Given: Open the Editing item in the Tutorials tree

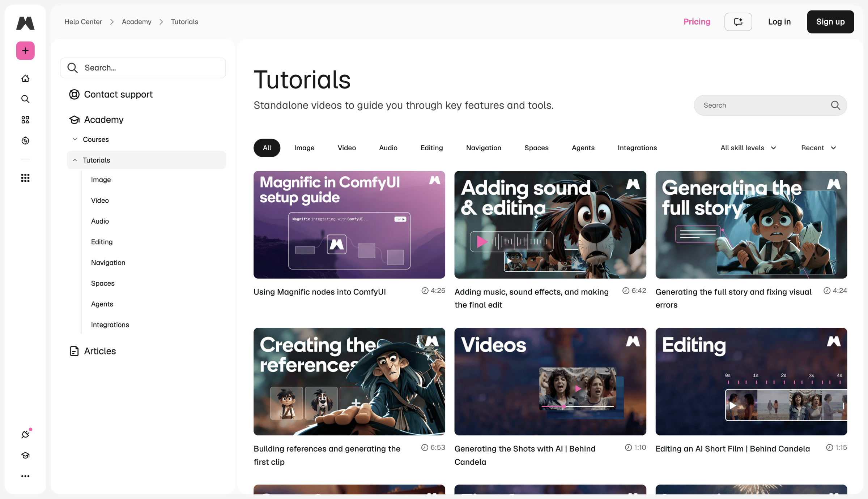Looking at the screenshot, I should (102, 242).
